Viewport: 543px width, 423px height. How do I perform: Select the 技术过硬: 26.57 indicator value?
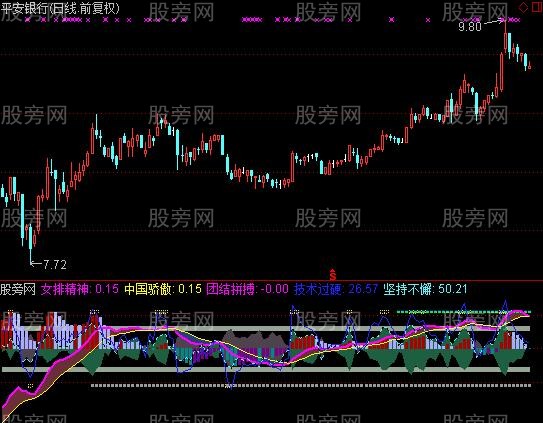point(336,289)
